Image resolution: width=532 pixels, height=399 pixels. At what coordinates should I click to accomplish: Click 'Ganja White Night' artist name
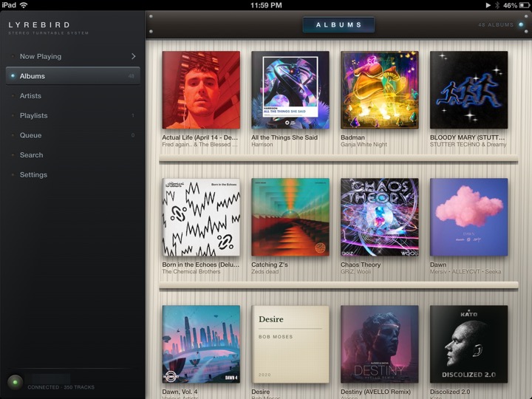coord(364,145)
